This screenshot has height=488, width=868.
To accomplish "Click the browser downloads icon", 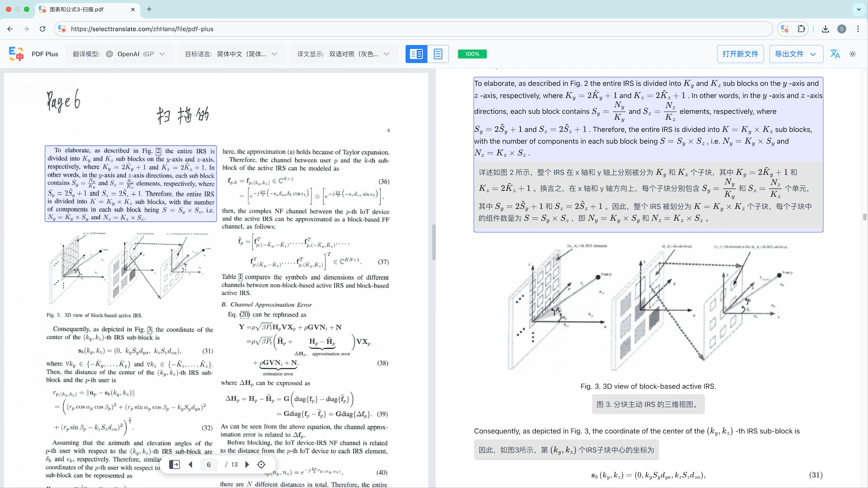I will point(825,29).
